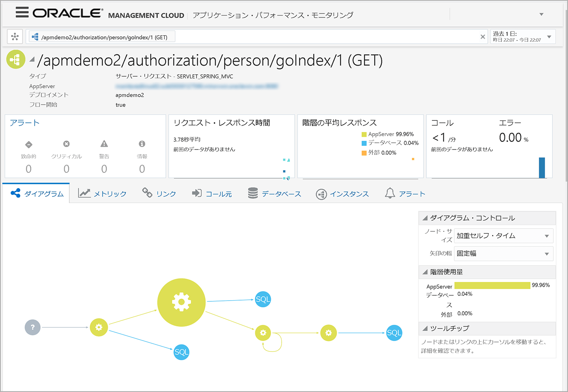Switch to the リンク tab
This screenshot has width=568, height=392.
coord(159,194)
